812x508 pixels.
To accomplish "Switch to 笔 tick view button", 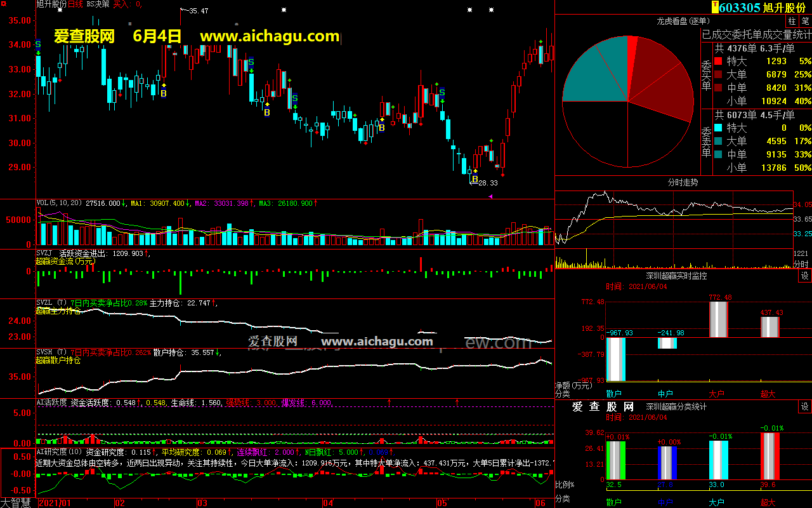I will 805,21.
